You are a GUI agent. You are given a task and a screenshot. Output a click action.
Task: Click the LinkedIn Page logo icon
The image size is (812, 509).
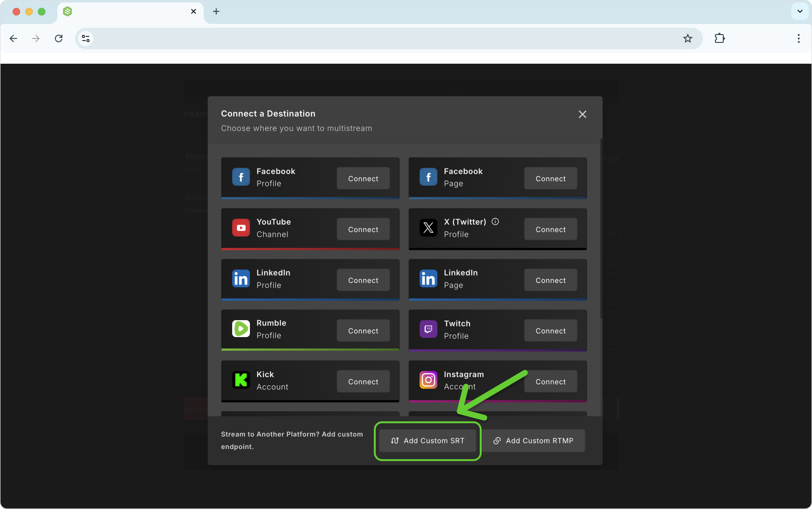coord(428,279)
